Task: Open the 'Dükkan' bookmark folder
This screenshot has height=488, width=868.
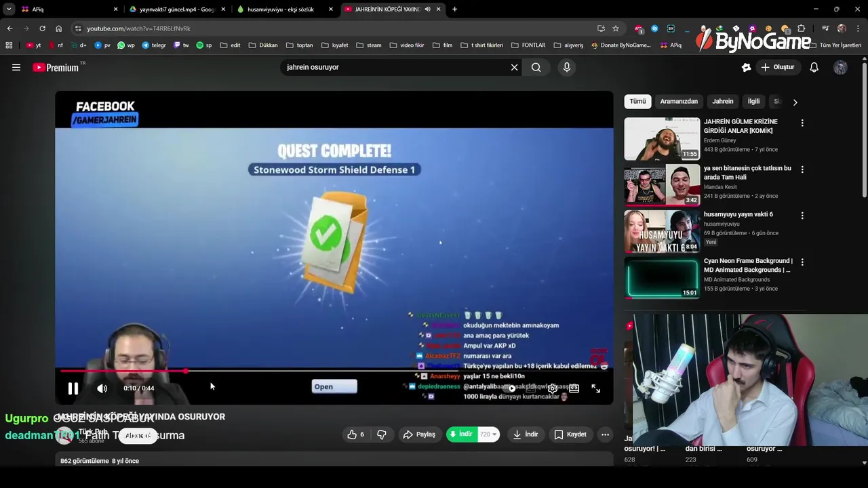Action: click(263, 45)
